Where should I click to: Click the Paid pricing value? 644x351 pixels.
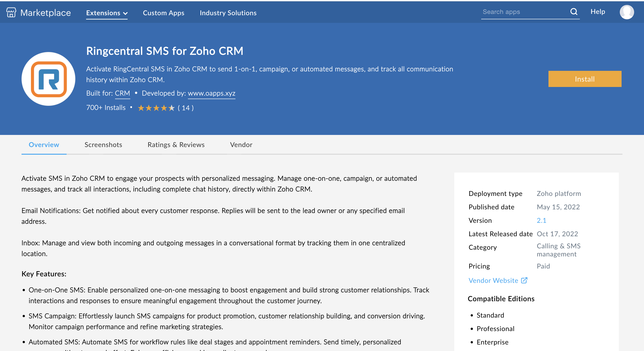543,266
